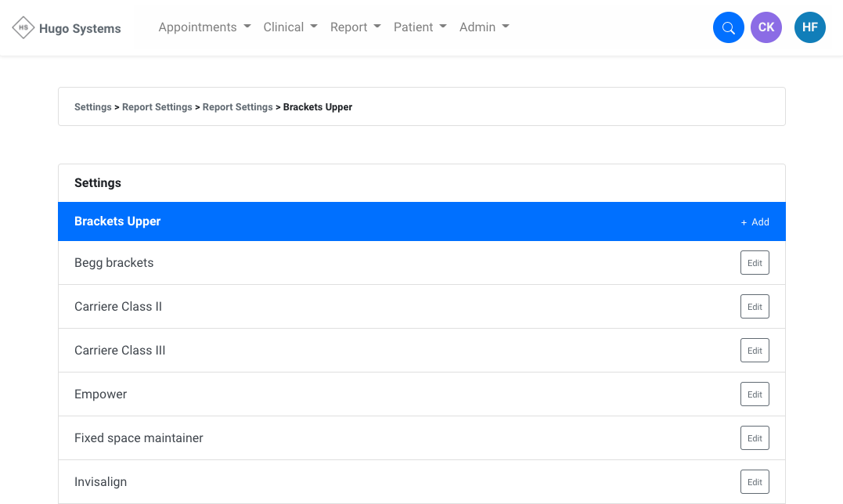Image resolution: width=843 pixels, height=504 pixels.
Task: Click the CK user avatar
Action: pos(766,28)
